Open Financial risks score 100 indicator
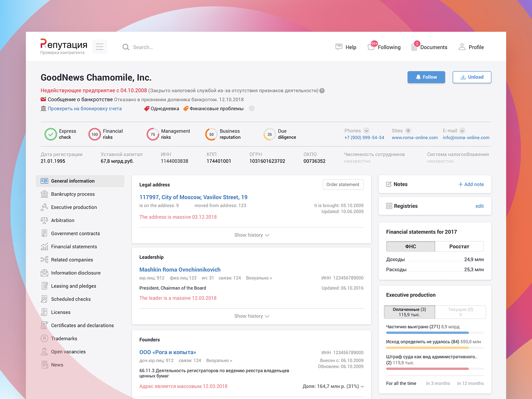The height and width of the screenshot is (399, 532). 95,134
